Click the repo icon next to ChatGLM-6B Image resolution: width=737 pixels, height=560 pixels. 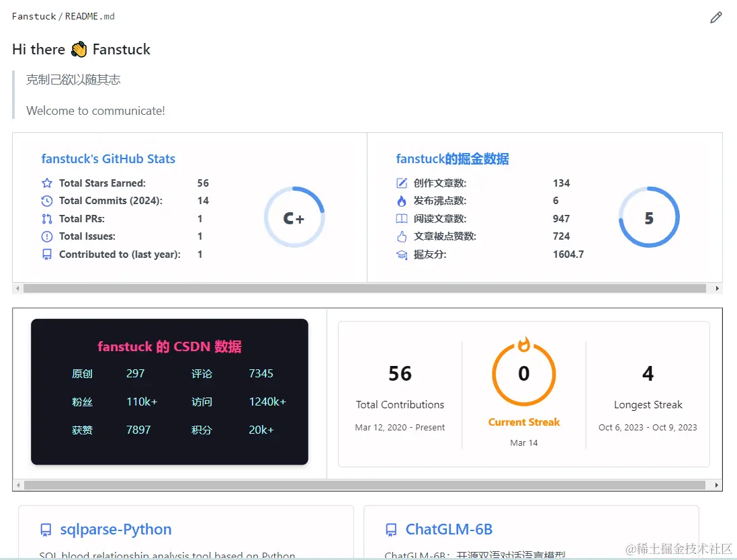(x=391, y=530)
